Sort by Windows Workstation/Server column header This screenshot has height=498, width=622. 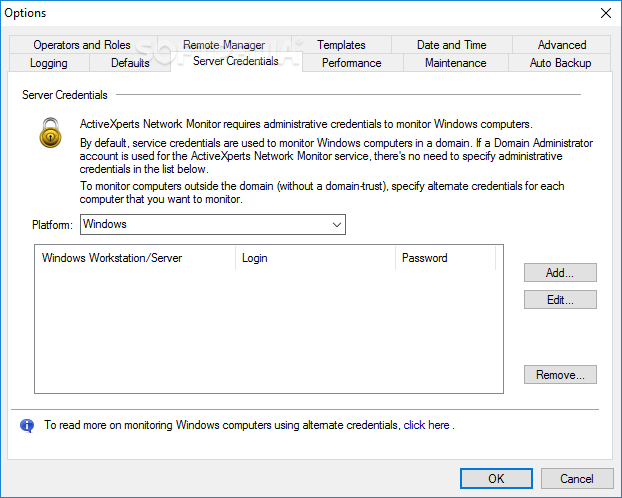pyautogui.click(x=135, y=258)
